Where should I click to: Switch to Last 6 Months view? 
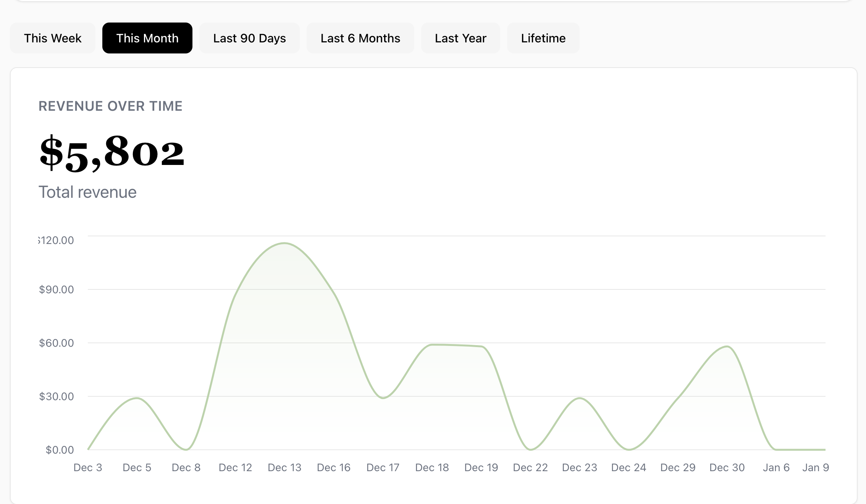coord(360,38)
